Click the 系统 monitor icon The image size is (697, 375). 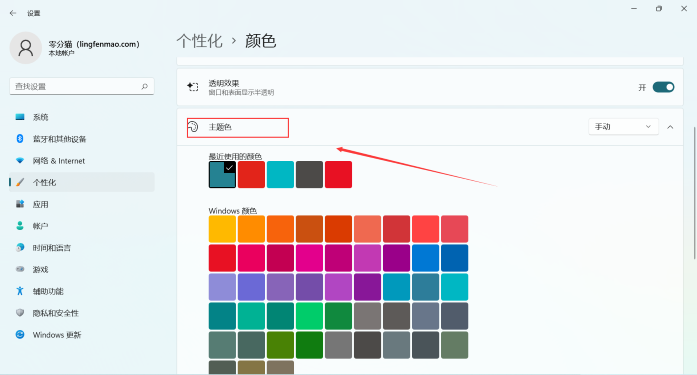(20, 117)
